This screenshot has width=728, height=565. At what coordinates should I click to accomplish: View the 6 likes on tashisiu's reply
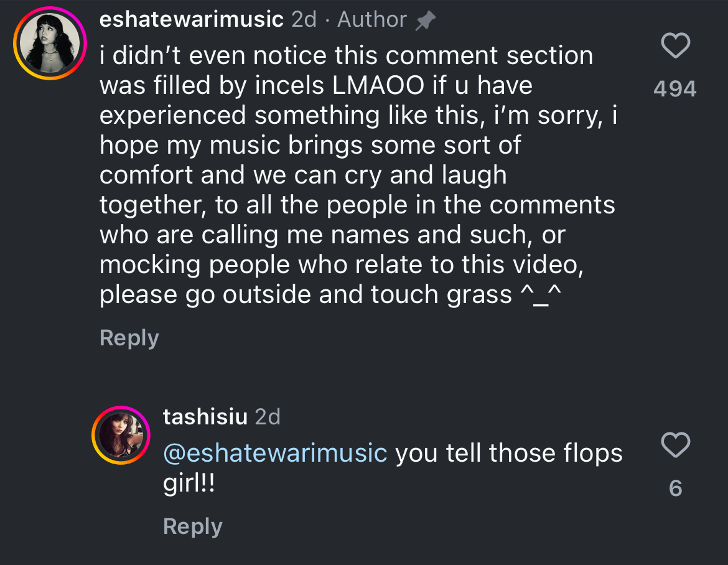point(676,488)
